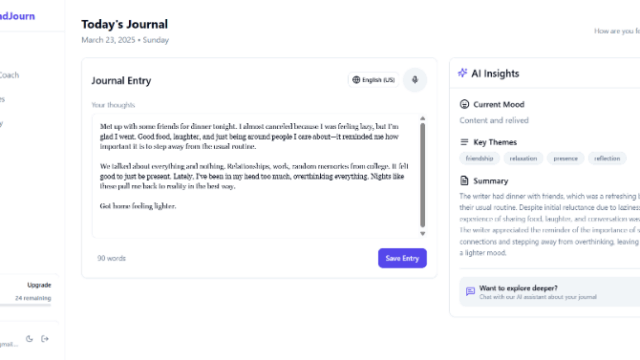This screenshot has width=640, height=360.
Task: Click the scroll down arrow in journal text
Action: pos(422,233)
